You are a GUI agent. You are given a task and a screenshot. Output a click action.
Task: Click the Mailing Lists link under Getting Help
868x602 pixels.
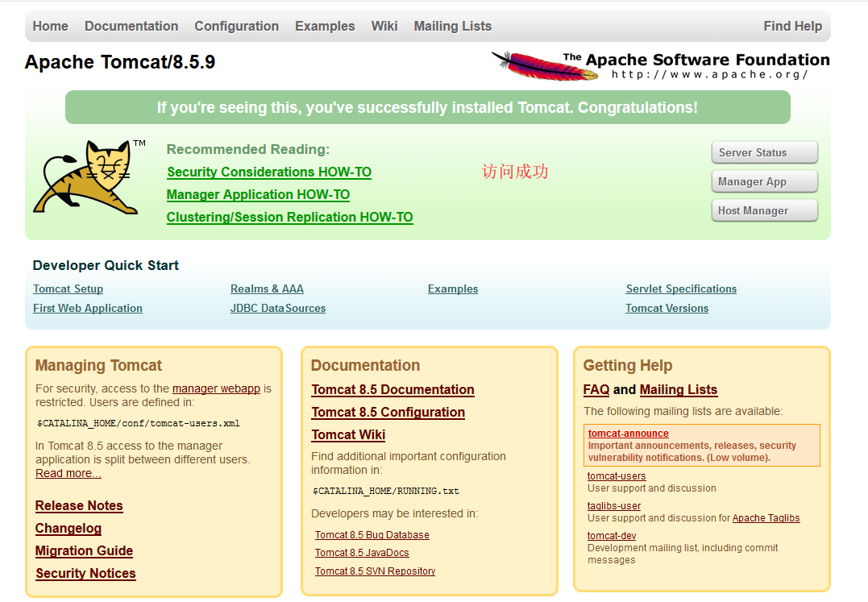point(679,389)
